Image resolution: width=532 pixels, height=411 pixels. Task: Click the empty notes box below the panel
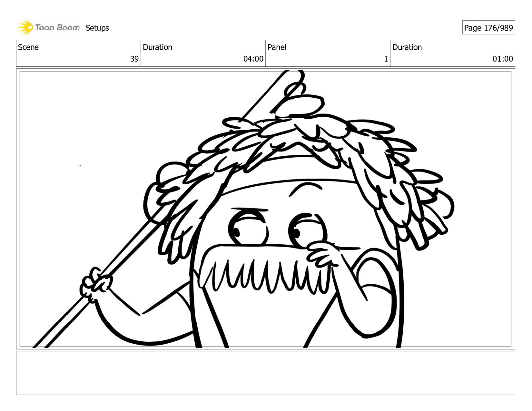266,373
